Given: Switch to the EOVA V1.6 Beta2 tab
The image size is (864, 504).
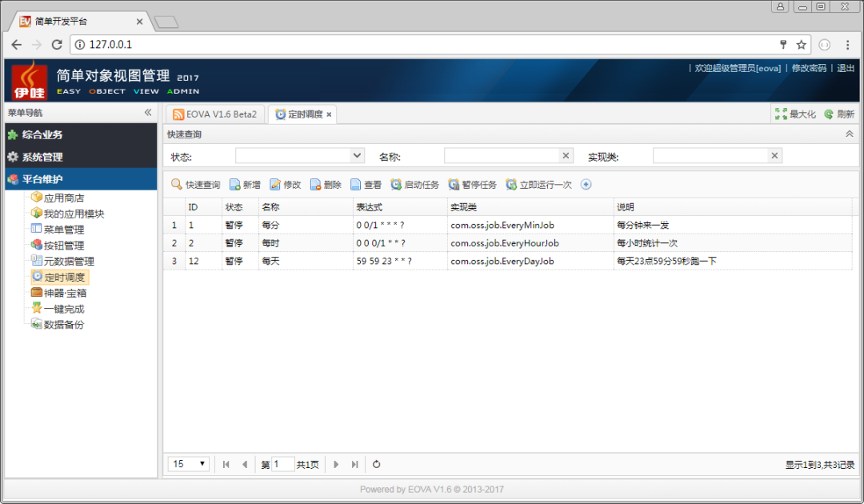Looking at the screenshot, I should point(214,114).
